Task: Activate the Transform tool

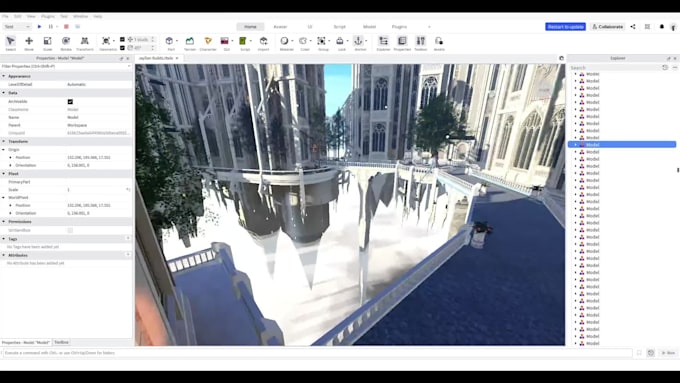Action: pyautogui.click(x=85, y=43)
